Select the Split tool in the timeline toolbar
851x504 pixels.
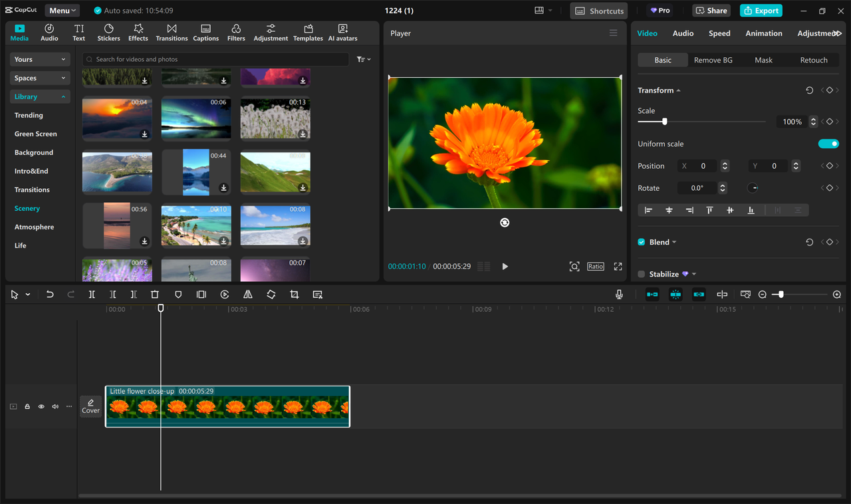[x=91, y=294]
